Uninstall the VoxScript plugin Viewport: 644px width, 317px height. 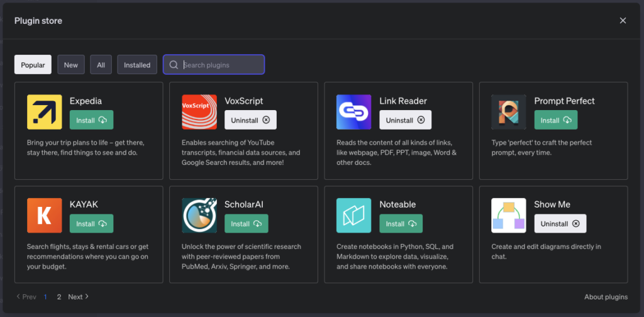250,120
